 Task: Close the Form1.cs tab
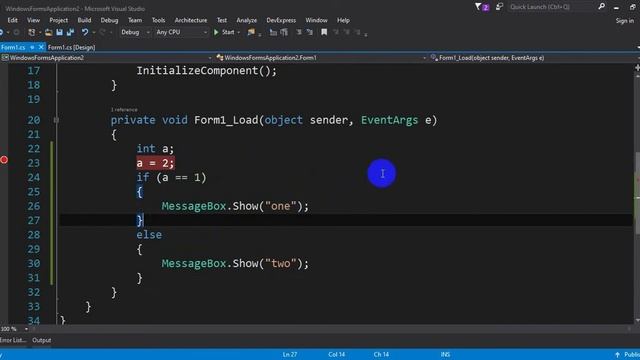[41, 47]
